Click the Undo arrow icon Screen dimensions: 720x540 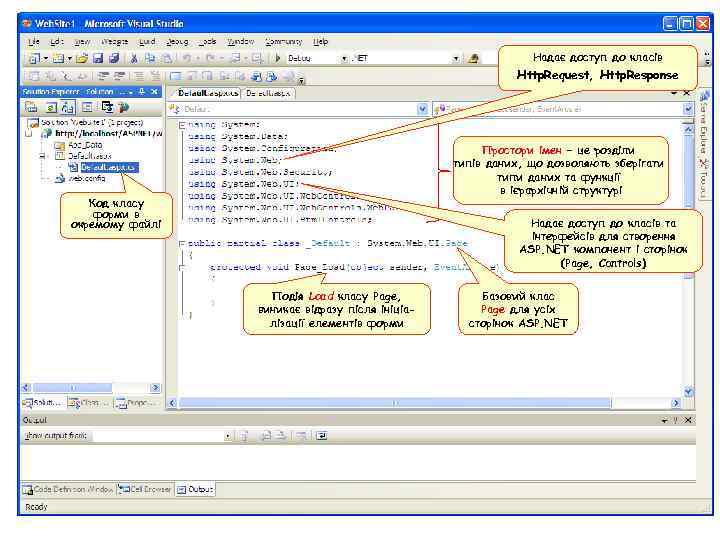click(186, 58)
